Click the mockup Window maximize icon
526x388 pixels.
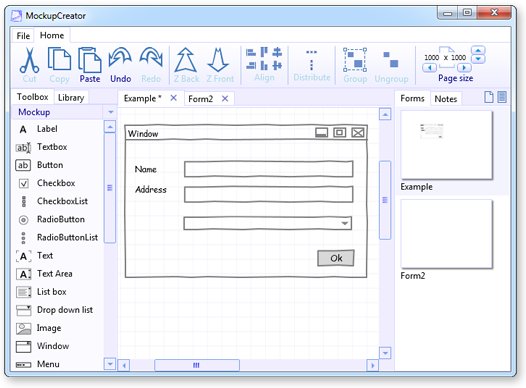(x=339, y=133)
